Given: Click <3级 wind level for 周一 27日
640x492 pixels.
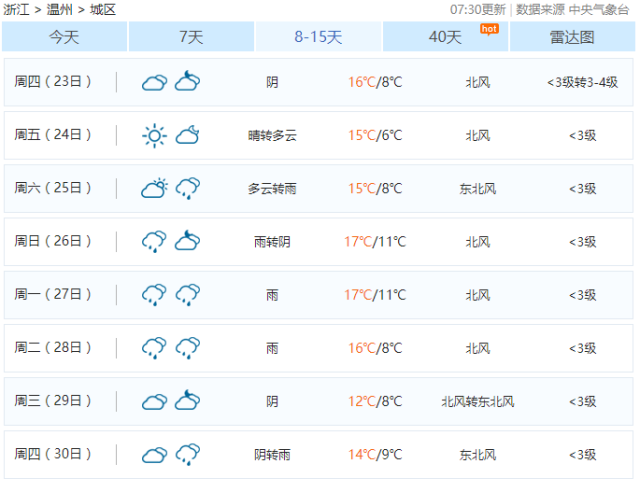Looking at the screenshot, I should (x=582, y=295).
